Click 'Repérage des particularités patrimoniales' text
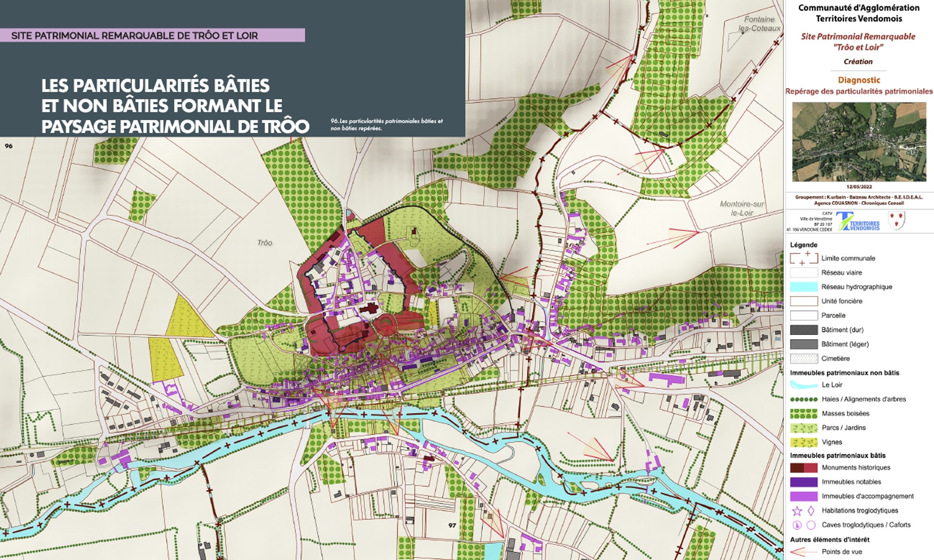Viewport: 934px width, 560px height. [x=859, y=91]
